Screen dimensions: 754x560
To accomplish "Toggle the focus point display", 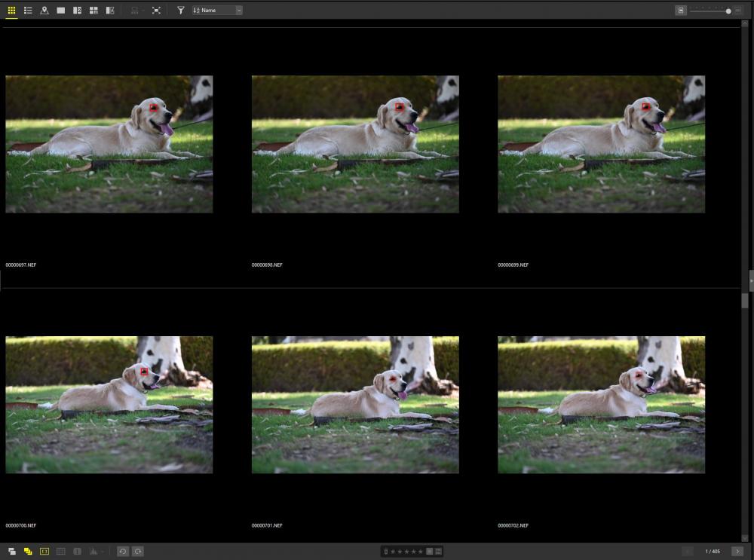I will tap(44, 552).
